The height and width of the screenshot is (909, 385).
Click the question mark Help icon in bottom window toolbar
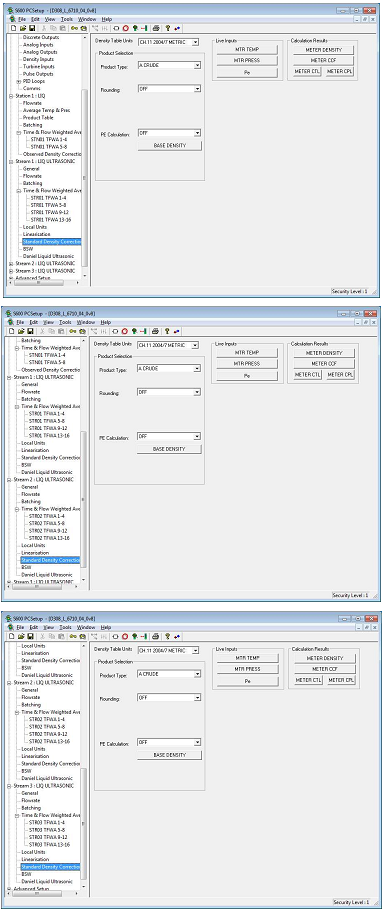[x=167, y=637]
